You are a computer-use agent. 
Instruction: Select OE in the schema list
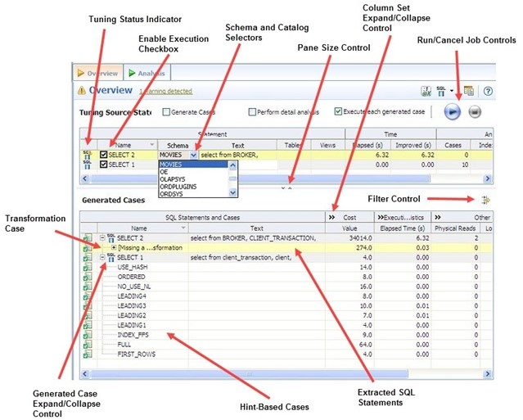pos(193,172)
